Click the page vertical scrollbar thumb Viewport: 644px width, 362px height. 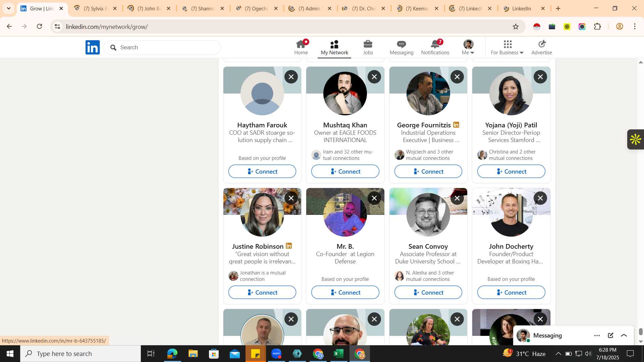(641, 331)
